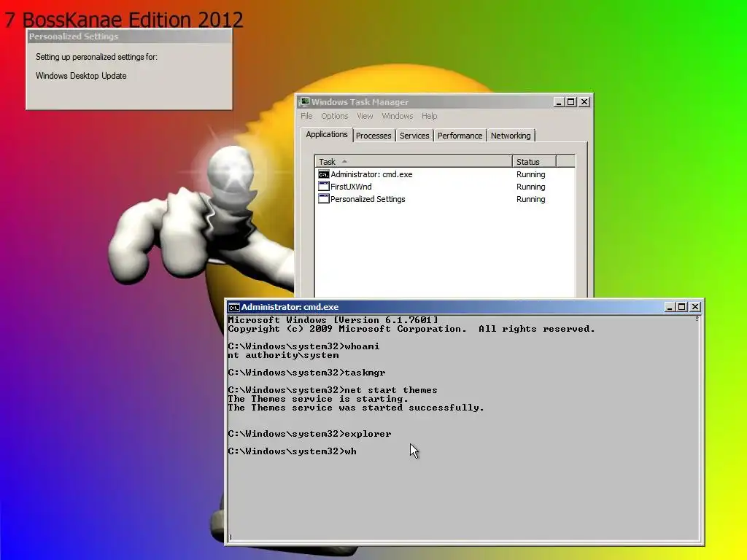
Task: Click the "Windows Desktop Update" text in dialog
Action: pyautogui.click(x=81, y=76)
